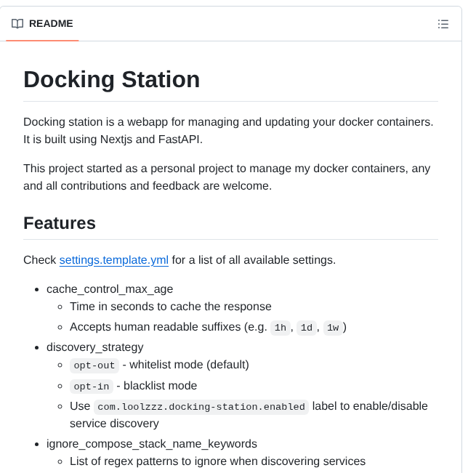Viewport: 476px width, 473px height.
Task: Click the discovery_strategy list item
Action: [x=95, y=347]
